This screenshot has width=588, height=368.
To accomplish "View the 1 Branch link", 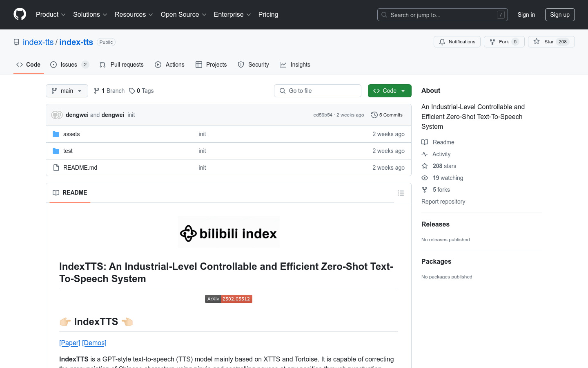I will [x=109, y=91].
